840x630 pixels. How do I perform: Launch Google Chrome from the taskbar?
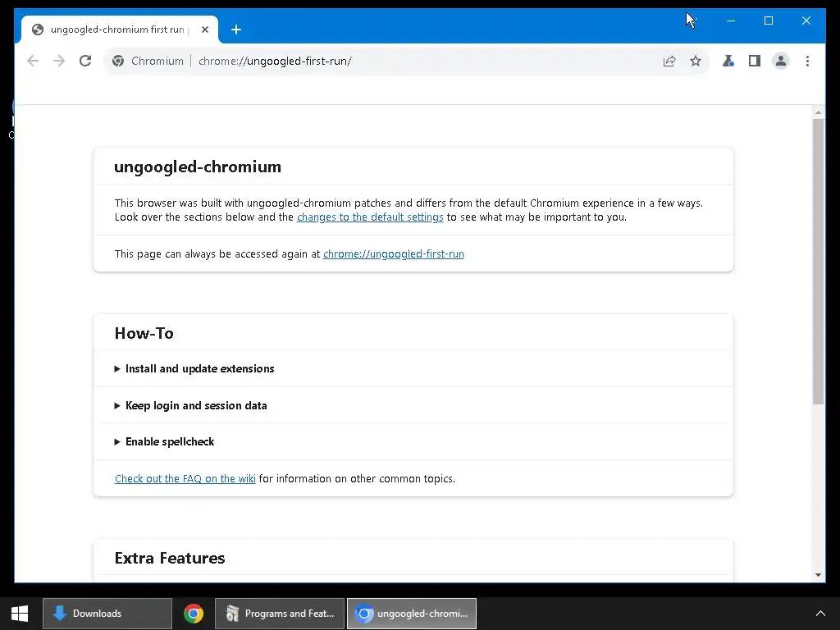point(194,614)
